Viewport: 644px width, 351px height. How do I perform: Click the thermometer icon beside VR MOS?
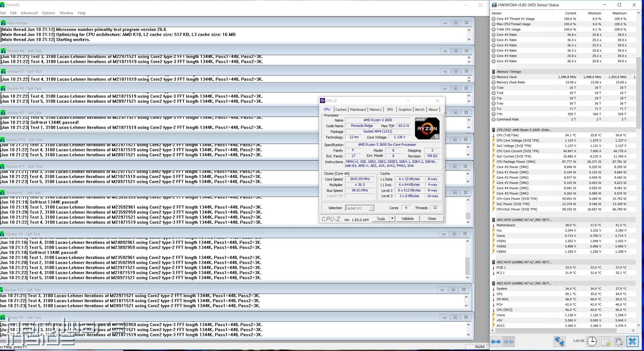tap(493, 299)
